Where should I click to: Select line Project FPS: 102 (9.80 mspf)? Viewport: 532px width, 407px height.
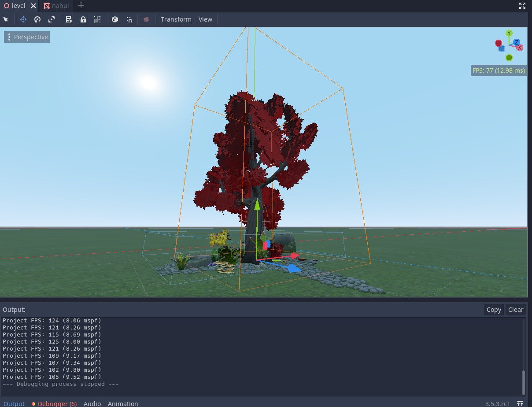tap(52, 370)
